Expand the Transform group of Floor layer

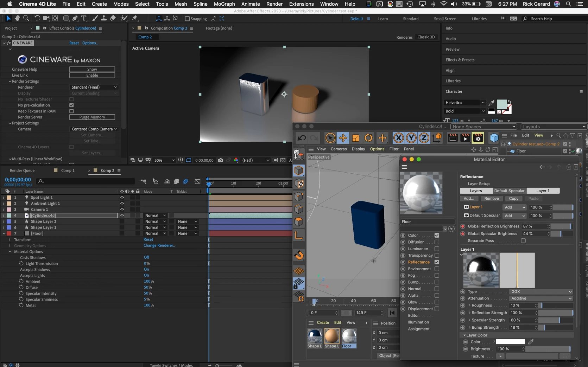(10, 240)
